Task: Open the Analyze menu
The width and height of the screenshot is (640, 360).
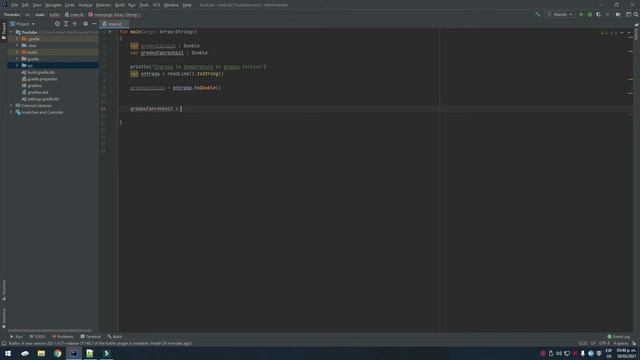Action: 85,5
